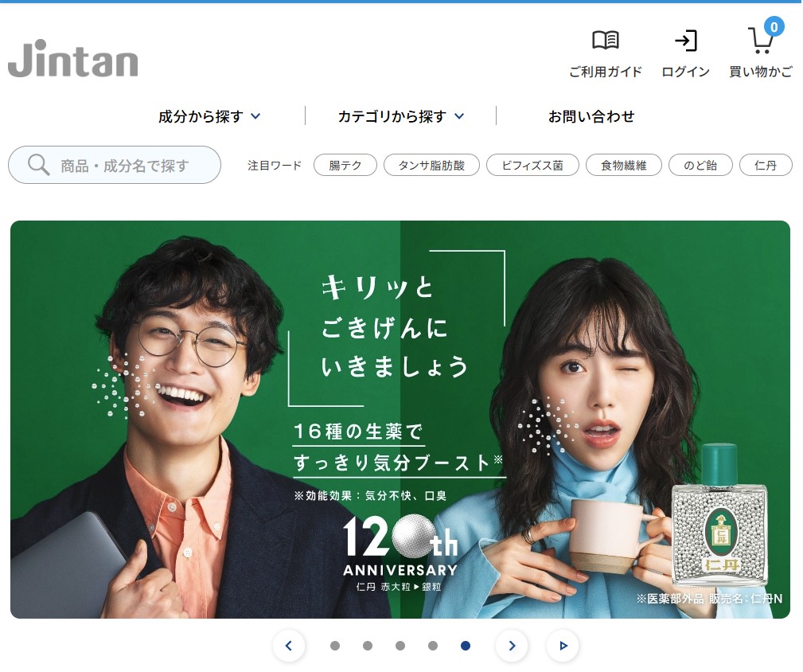Select the ビフィズス菌 keyword tag
The height and width of the screenshot is (672, 803).
tap(532, 165)
